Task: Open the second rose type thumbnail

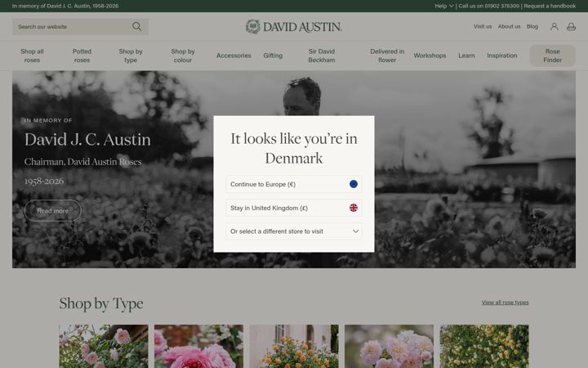Action: 198,346
